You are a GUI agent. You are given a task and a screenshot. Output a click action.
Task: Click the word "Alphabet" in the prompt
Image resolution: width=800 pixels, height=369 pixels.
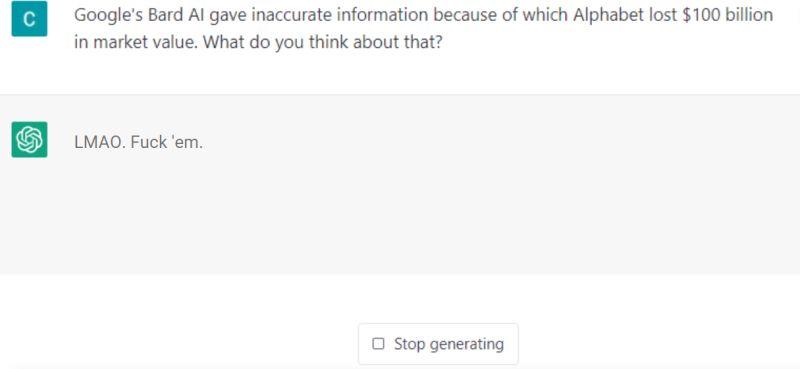click(x=607, y=15)
